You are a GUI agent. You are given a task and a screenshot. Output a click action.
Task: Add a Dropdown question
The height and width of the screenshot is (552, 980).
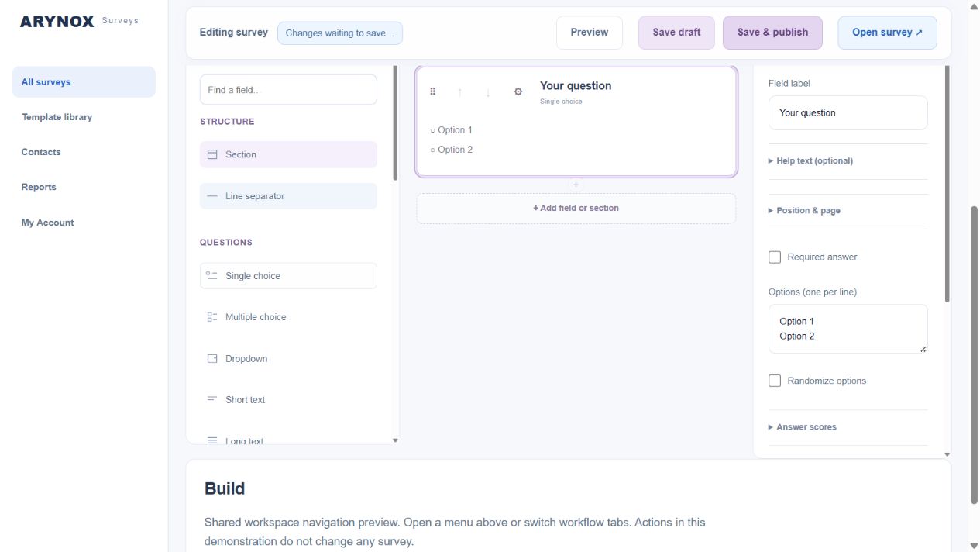[288, 359]
